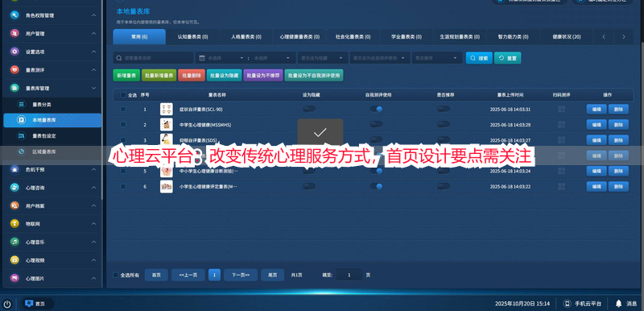Switch to the 心理健康量表类 (0) tab
The image size is (644, 311).
point(299,36)
